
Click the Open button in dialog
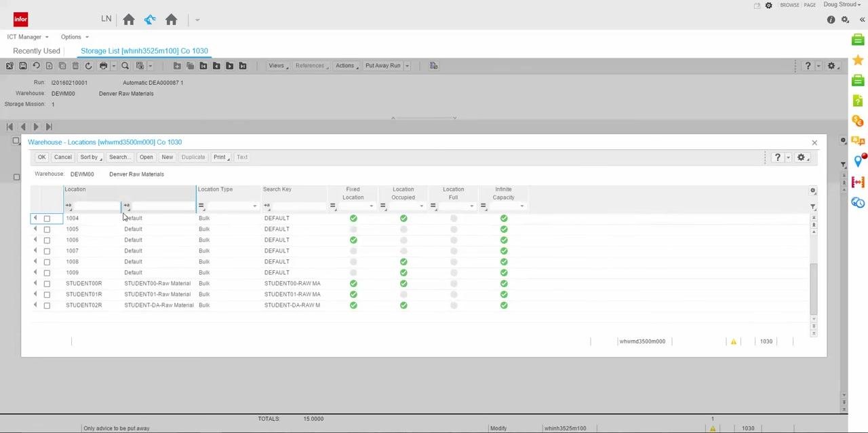[x=146, y=157]
